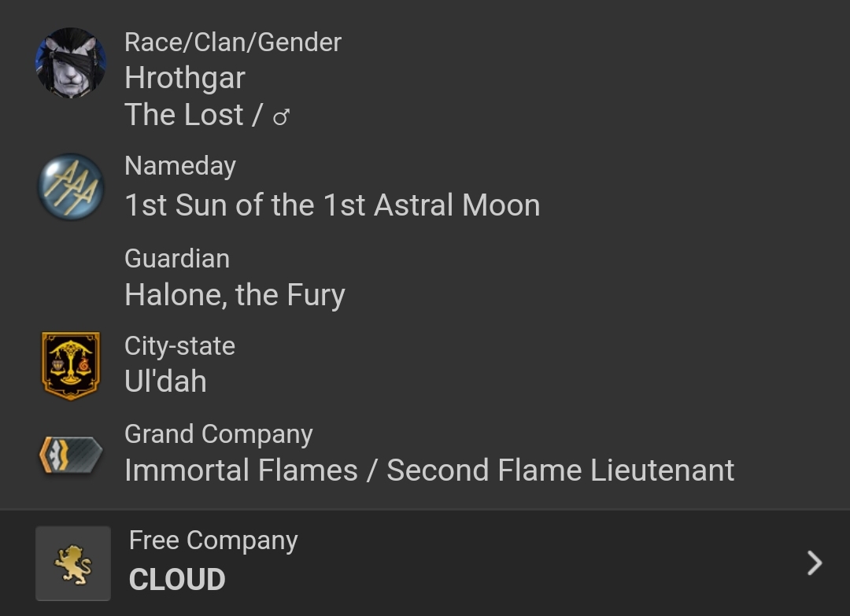Viewport: 850px width, 616px height.
Task: Click the Immortal Flames rank insignia icon
Action: [71, 456]
